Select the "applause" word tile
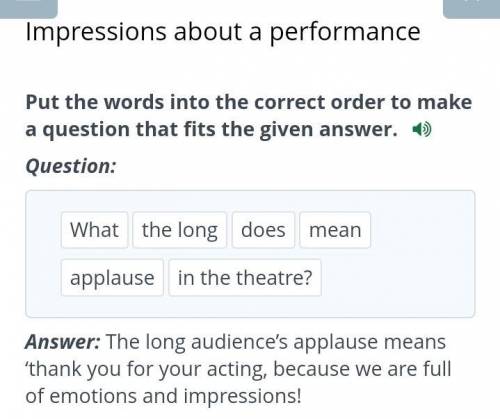This screenshot has height=419, width=500. coord(112,278)
